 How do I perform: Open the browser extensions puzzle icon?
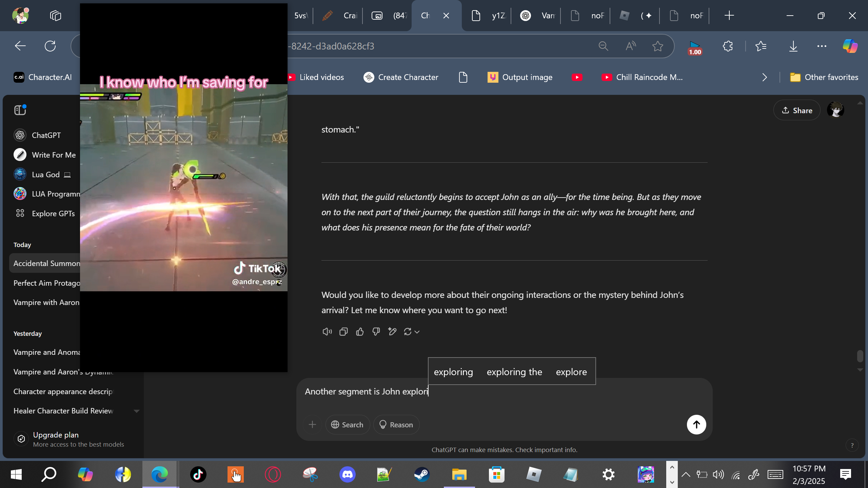[728, 46]
